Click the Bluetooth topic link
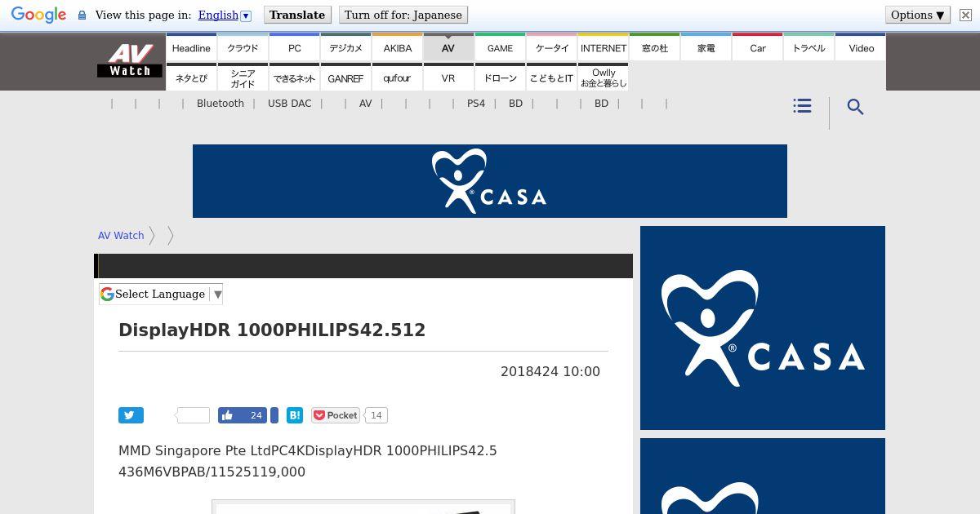This screenshot has width=980, height=514. (220, 104)
